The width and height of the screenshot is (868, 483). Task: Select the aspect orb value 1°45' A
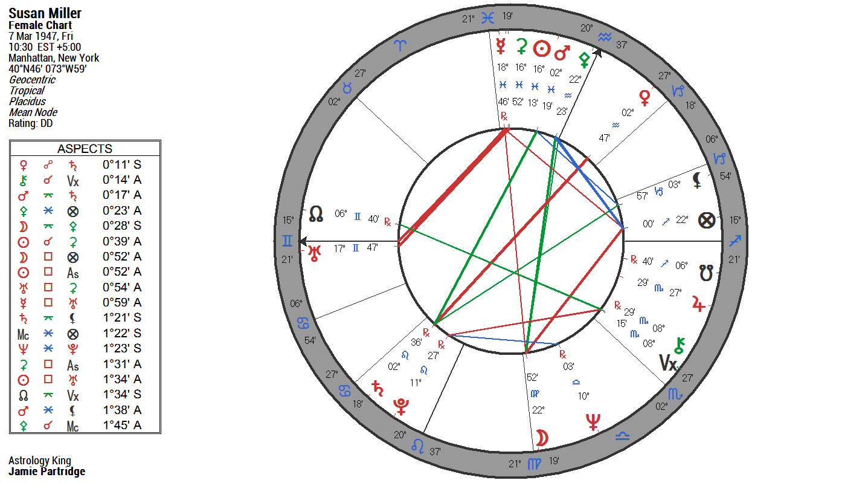pos(122,426)
